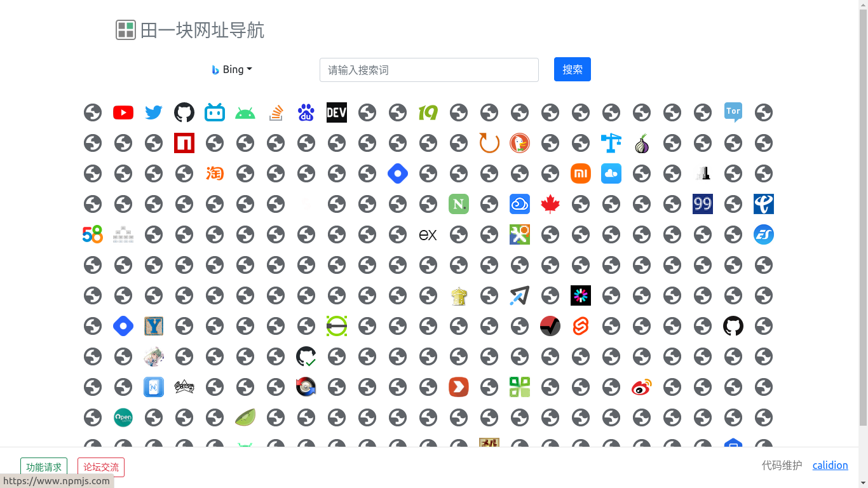
Task: Open the light-blue cloud icon beside Xiaomi
Action: (611, 173)
